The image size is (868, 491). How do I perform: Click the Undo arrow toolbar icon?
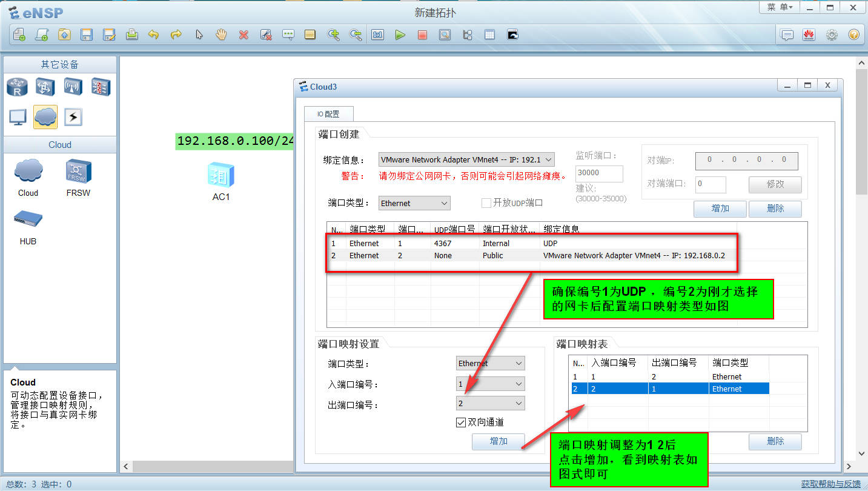coord(154,35)
